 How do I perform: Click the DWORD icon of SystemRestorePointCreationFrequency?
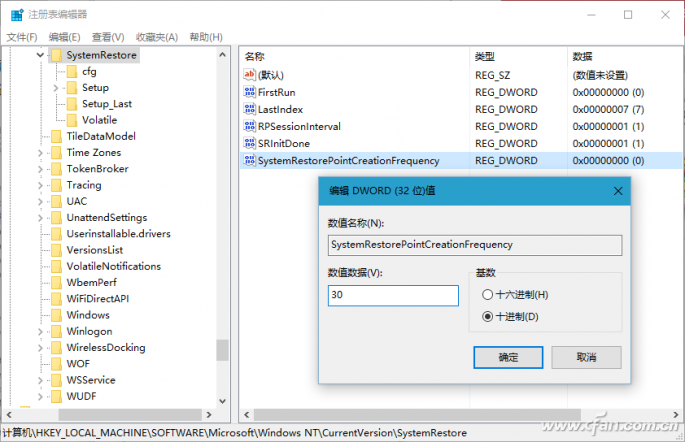[x=249, y=160]
